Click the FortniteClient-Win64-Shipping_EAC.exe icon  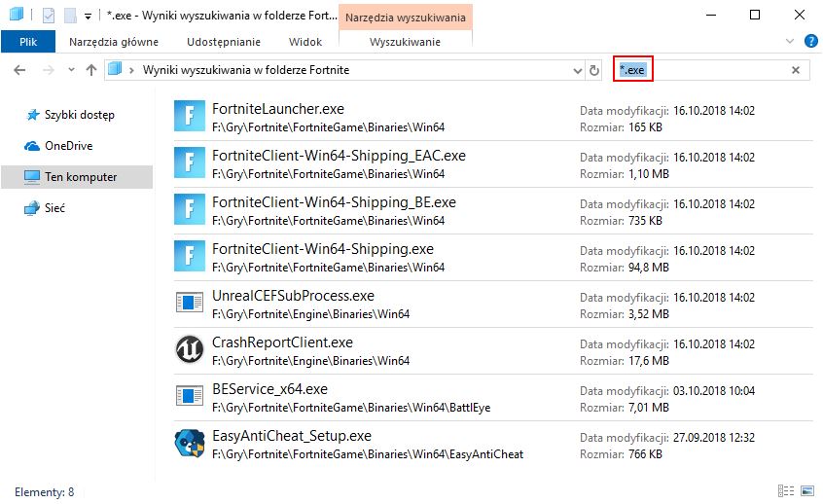[189, 162]
